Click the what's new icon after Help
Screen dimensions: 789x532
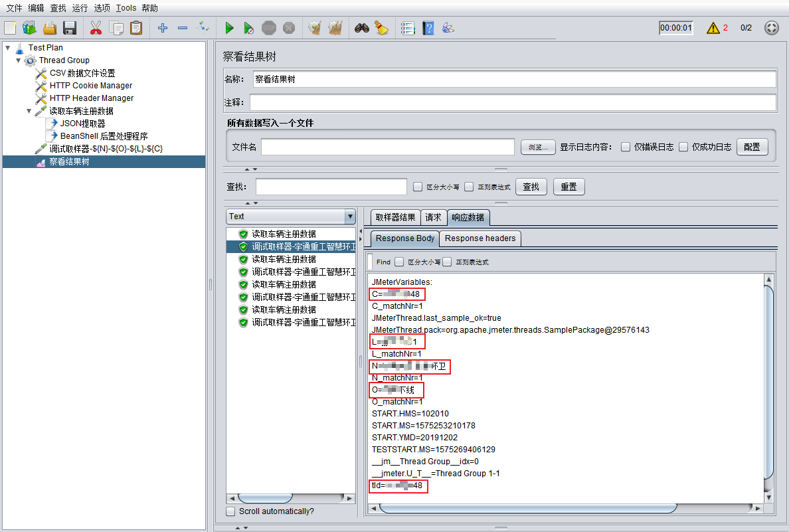pyautogui.click(x=448, y=28)
